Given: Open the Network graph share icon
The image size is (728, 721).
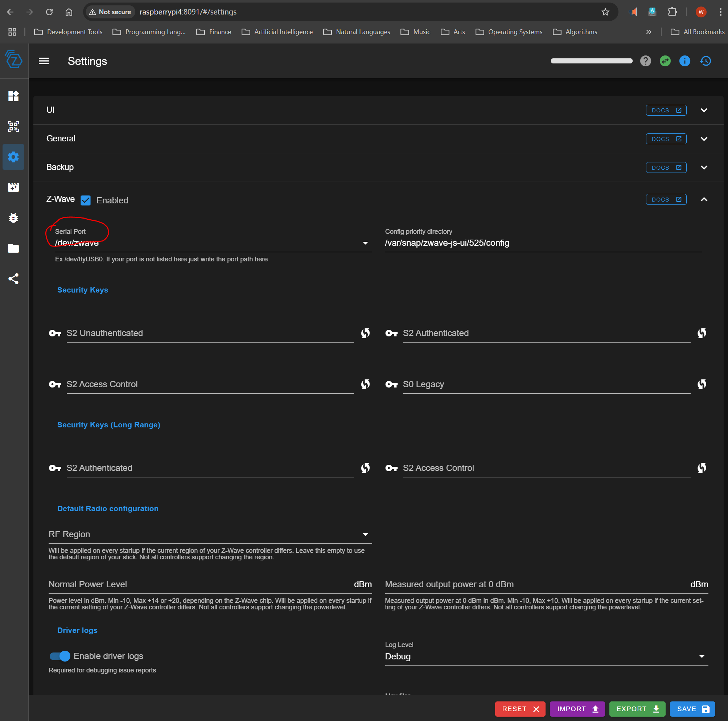Looking at the screenshot, I should pyautogui.click(x=13, y=279).
